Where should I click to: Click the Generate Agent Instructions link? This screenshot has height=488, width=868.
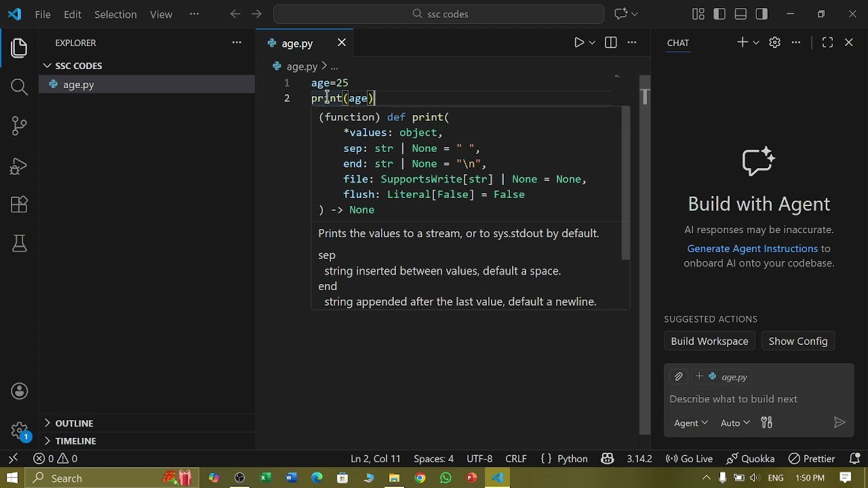click(x=752, y=249)
